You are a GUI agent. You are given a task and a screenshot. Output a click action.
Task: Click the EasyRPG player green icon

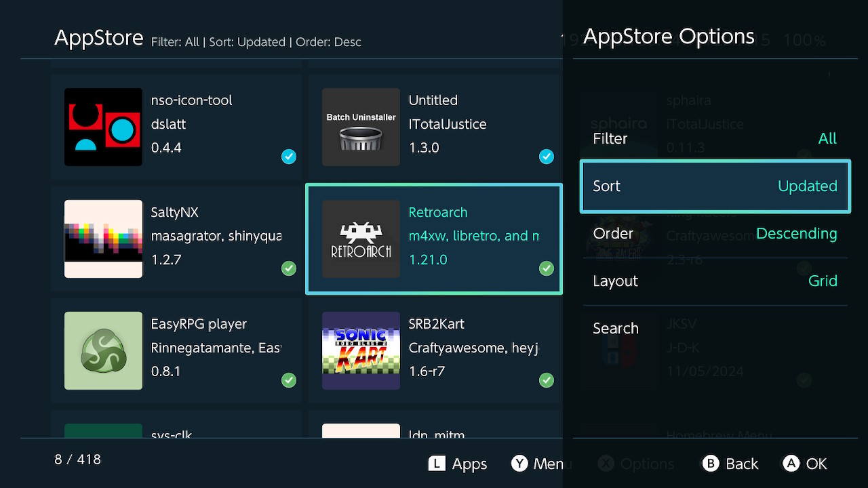click(x=103, y=350)
